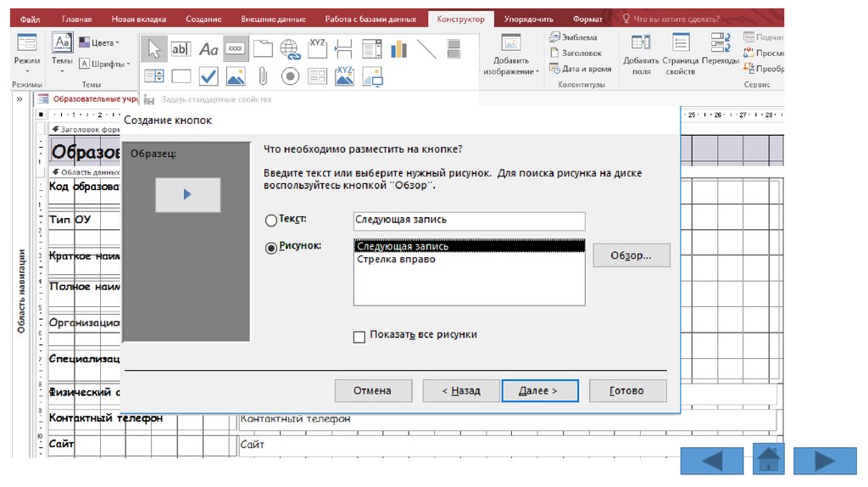Select the Label (Aa) control
Image resolution: width=868 pixels, height=487 pixels.
[209, 49]
